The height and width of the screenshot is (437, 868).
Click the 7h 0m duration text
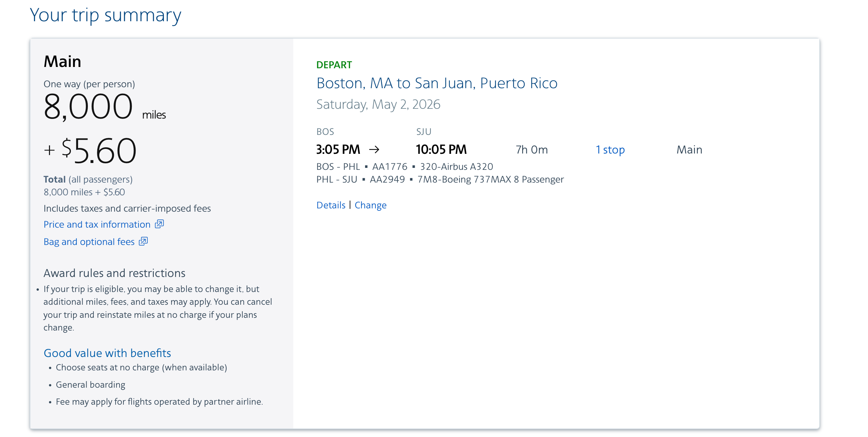[531, 149]
